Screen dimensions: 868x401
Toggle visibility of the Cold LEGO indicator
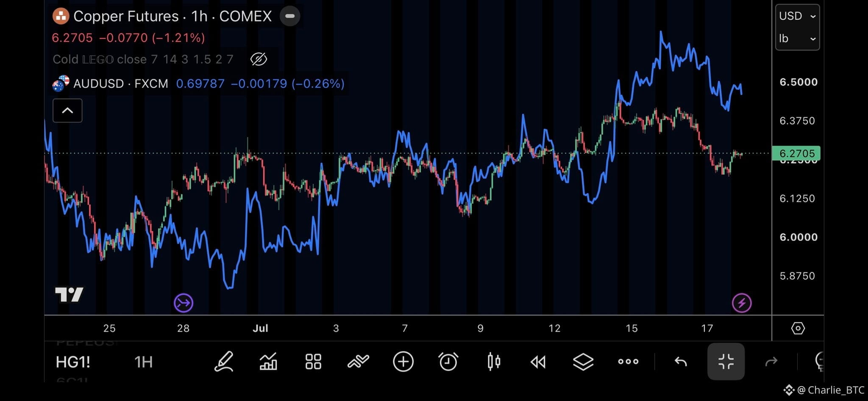coord(259,59)
